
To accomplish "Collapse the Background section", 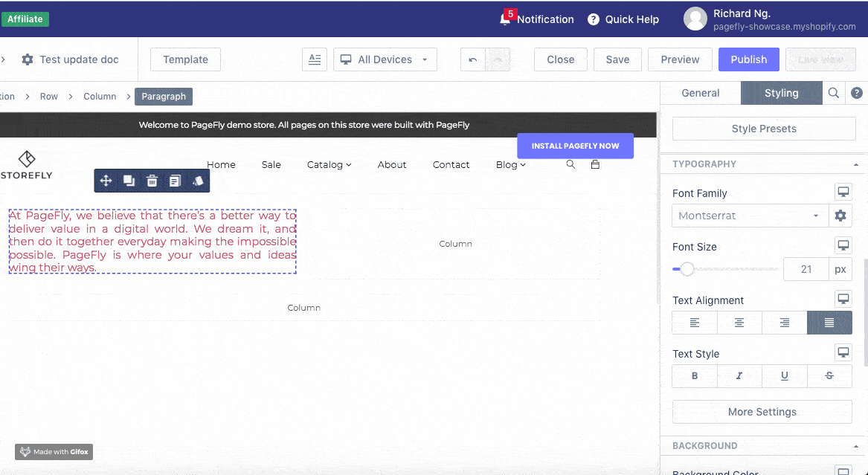I will (x=856, y=446).
